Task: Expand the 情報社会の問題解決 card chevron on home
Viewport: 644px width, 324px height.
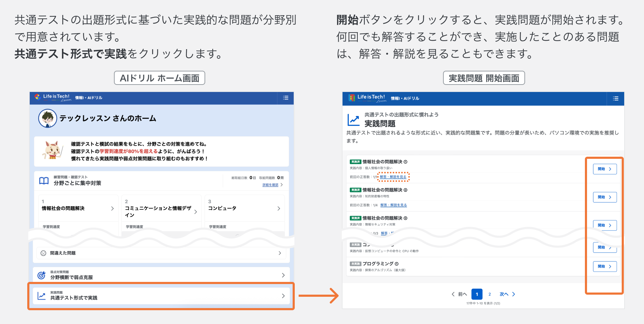Action: [x=113, y=209]
